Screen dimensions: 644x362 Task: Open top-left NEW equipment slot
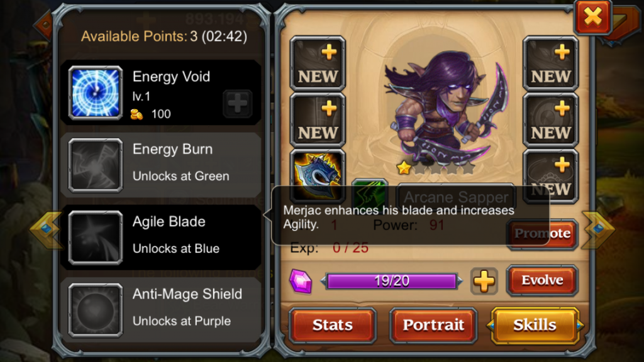pos(318,63)
